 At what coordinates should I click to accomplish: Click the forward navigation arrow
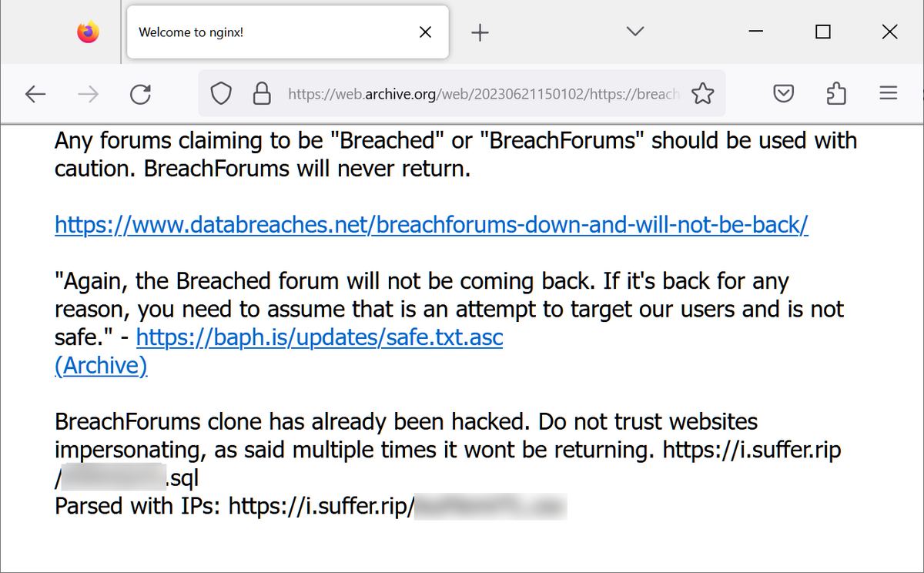tap(88, 93)
